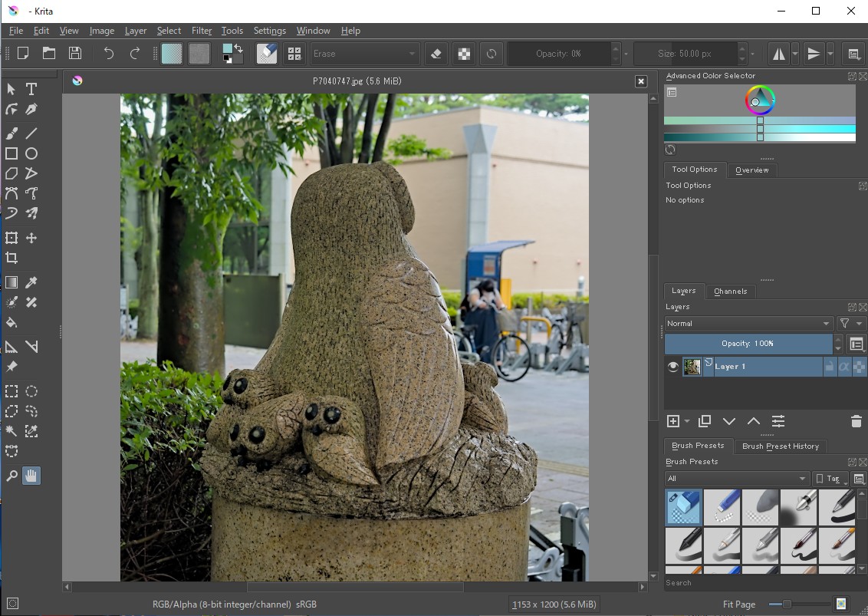Duplicate the layer using duplicate icon
Viewport: 868px width, 616px height.
tap(705, 422)
